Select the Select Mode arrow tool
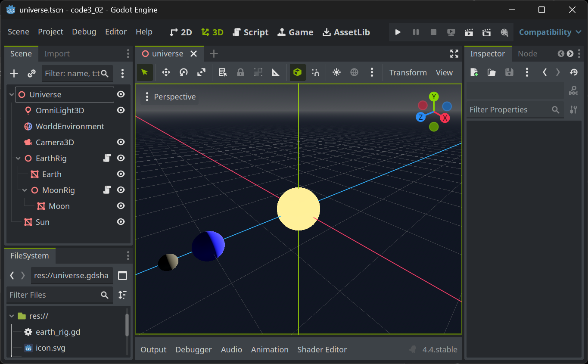 click(145, 72)
